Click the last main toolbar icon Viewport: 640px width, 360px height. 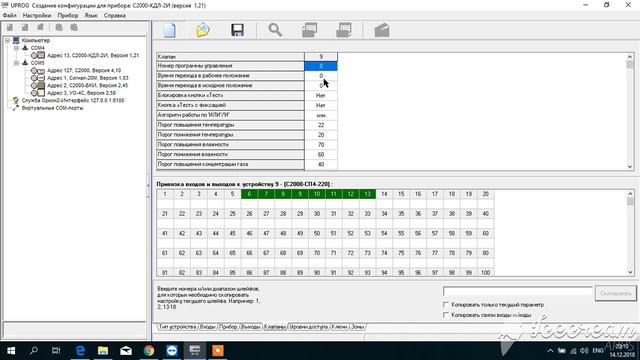382,30
